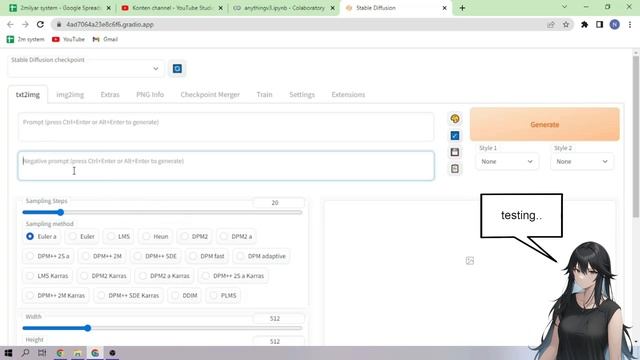640x360 pixels.
Task: Select the DPM fast sampling method
Action: pyautogui.click(x=207, y=256)
